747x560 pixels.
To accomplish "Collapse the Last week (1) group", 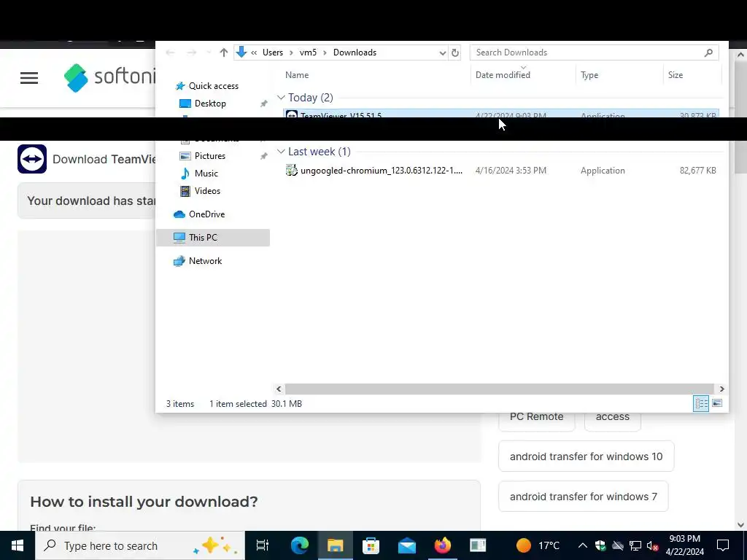I will [x=281, y=152].
